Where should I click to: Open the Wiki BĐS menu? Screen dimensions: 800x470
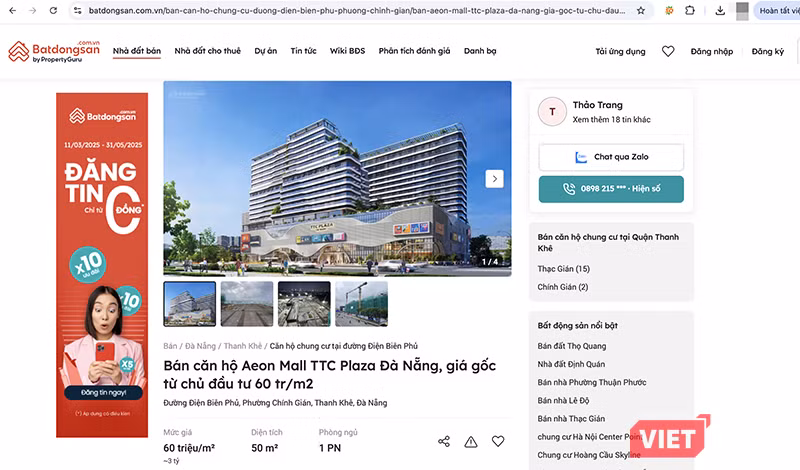pyautogui.click(x=347, y=51)
